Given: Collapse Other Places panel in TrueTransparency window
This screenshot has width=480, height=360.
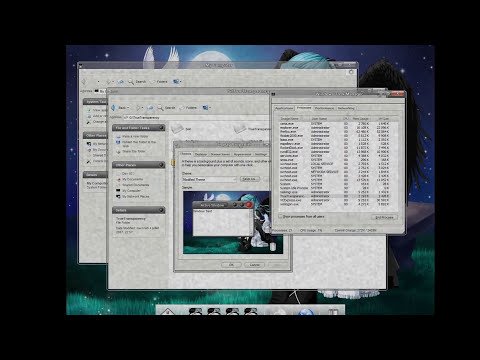Looking at the screenshot, I should pos(161,165).
